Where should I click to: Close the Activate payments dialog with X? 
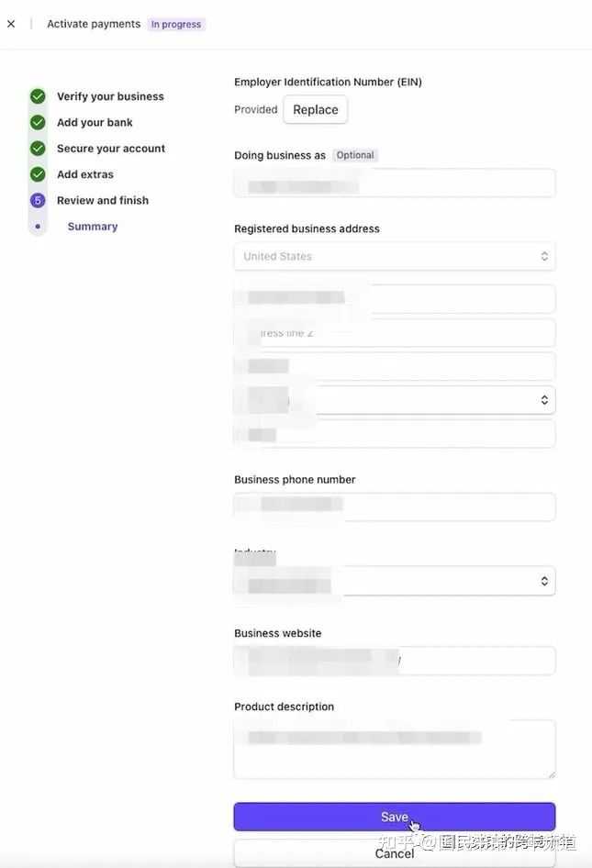coord(11,24)
